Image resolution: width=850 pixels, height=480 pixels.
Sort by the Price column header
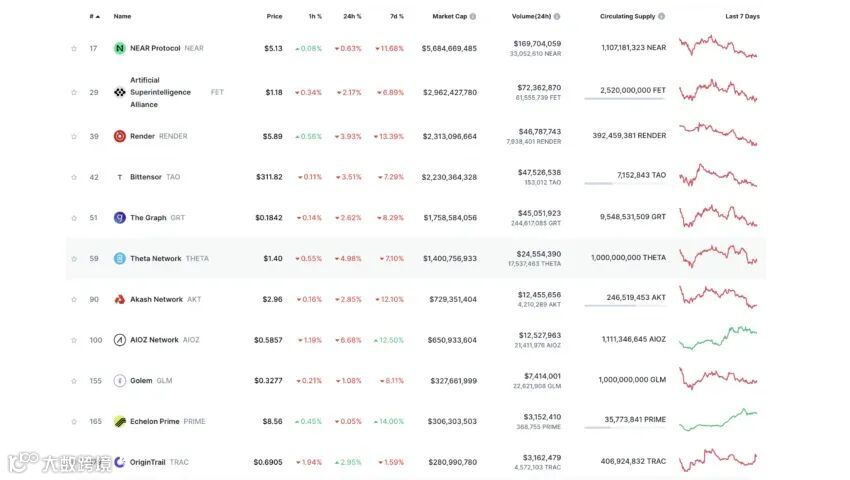point(274,17)
